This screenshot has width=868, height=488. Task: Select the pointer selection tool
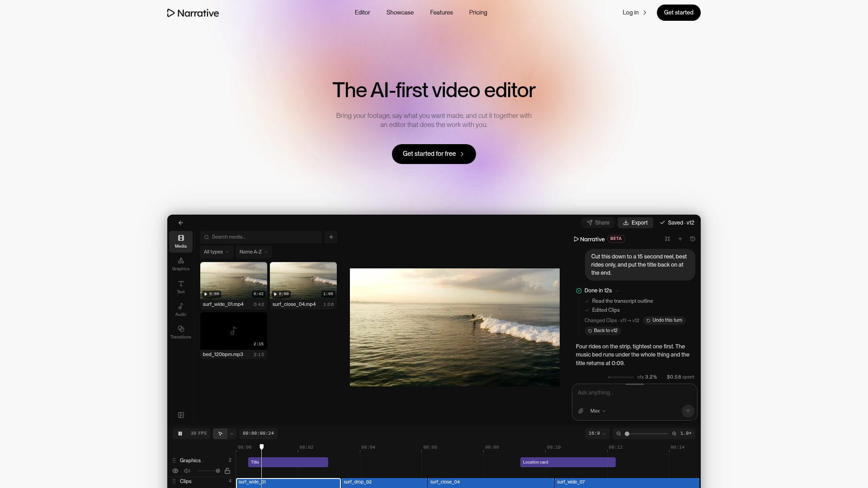[x=220, y=434]
